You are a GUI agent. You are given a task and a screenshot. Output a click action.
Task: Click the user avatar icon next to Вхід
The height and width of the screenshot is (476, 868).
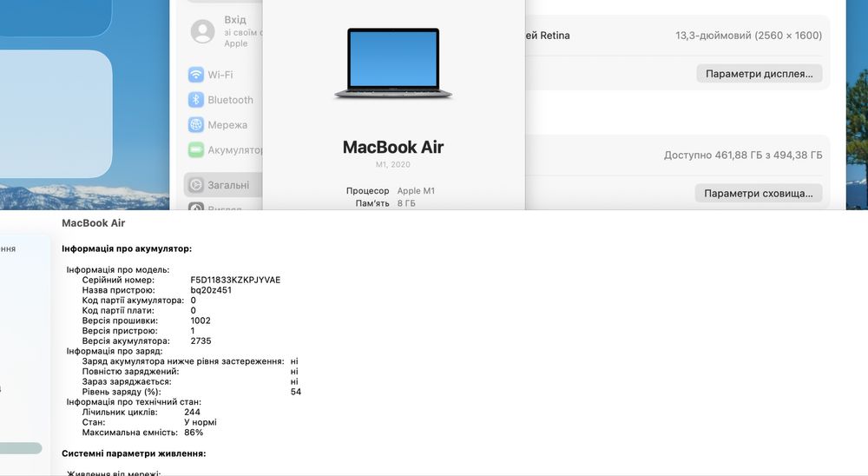pos(202,31)
